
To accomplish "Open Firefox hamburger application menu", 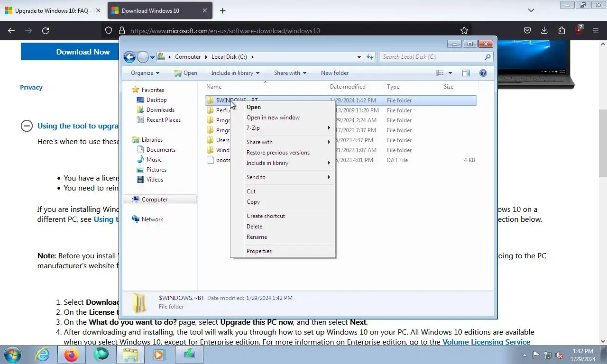I will [x=596, y=30].
